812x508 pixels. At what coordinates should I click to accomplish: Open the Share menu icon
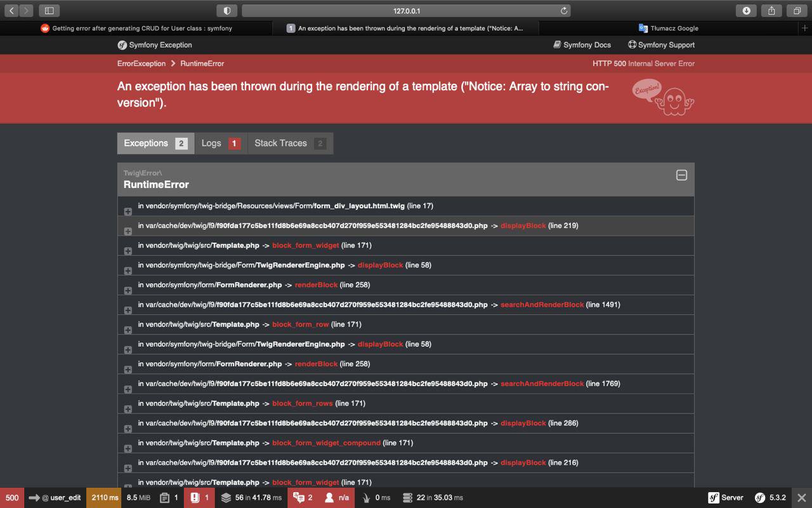coord(771,10)
